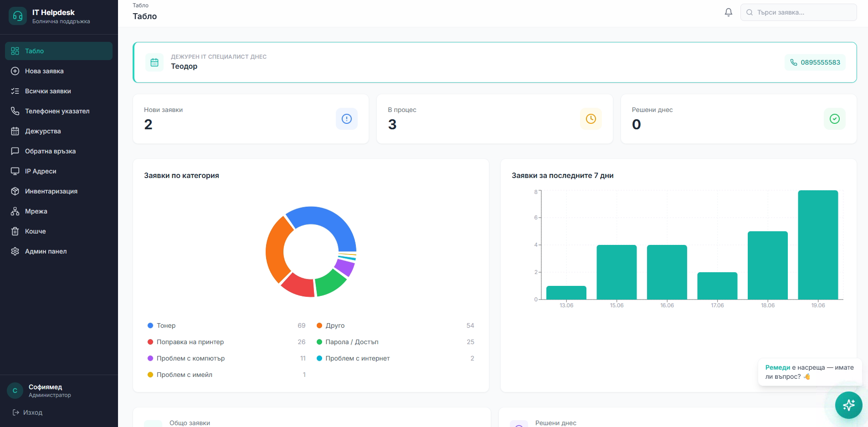Screen dimensions: 868x427
Task: Click the IT Helpdesk headset logo
Action: pyautogui.click(x=18, y=16)
